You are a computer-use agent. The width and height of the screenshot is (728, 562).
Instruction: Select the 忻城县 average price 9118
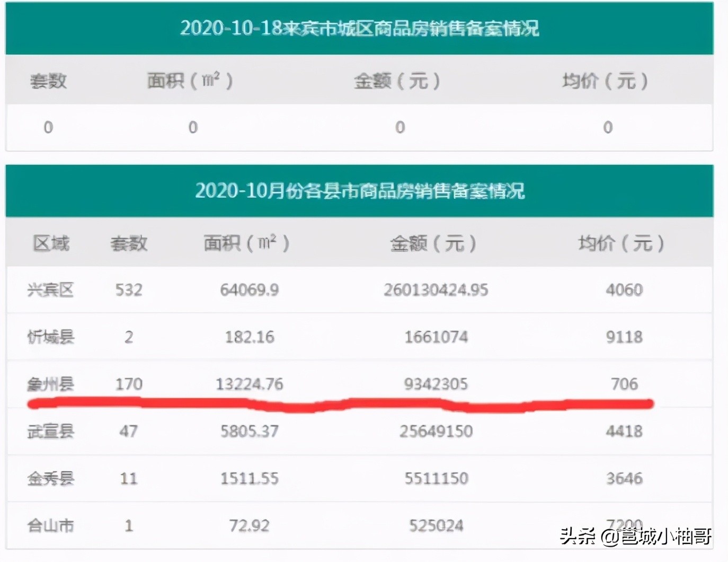624,337
